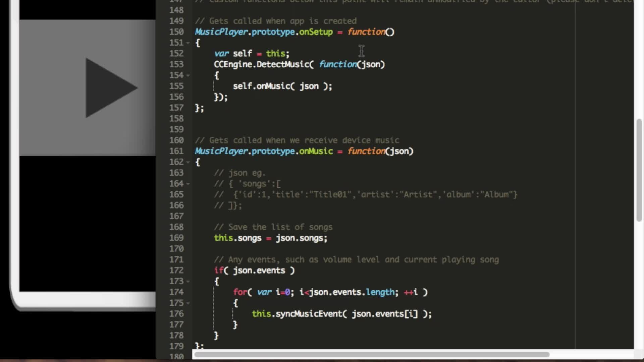Click 'json.songs' on line 169
The image size is (644, 362).
(x=301, y=238)
